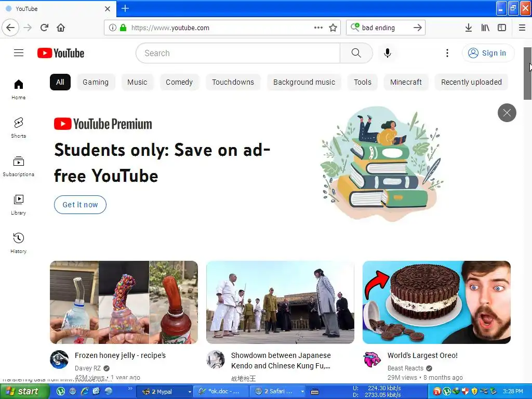Reload the page with the refresh icon

click(44, 28)
